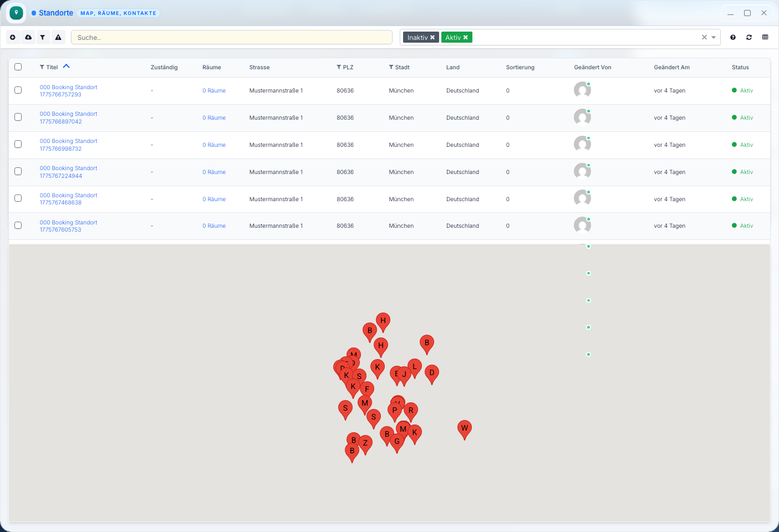Remove the Inaktiv filter tag
779x532 pixels.
click(x=432, y=37)
